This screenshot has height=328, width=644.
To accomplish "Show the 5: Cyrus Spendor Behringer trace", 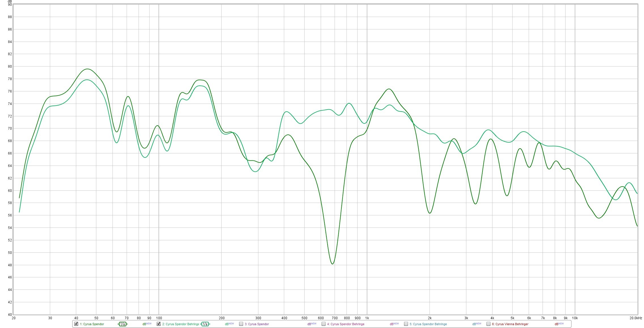I will [406, 324].
